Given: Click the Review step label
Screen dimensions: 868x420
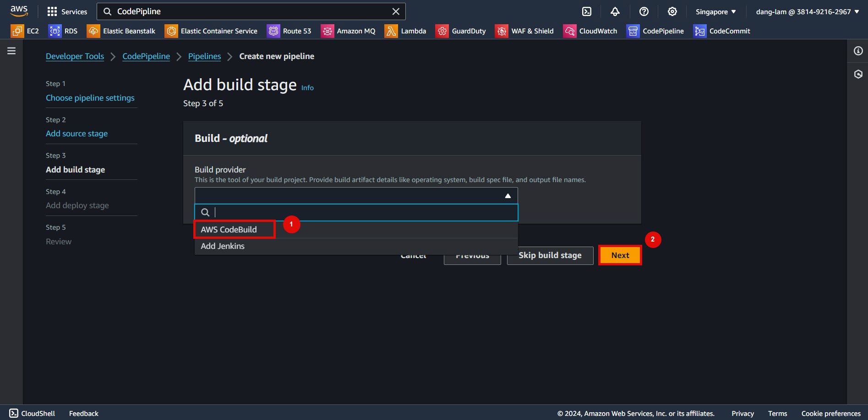Looking at the screenshot, I should [x=59, y=242].
